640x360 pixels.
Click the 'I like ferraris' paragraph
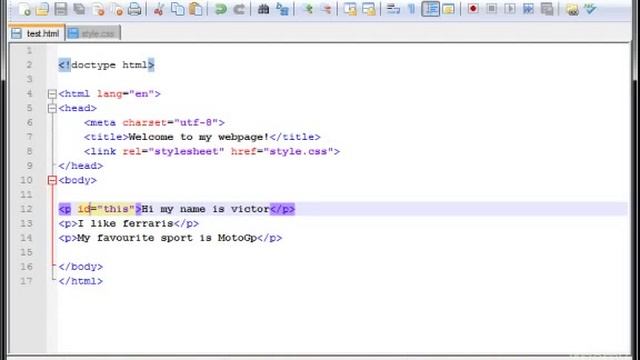point(125,224)
